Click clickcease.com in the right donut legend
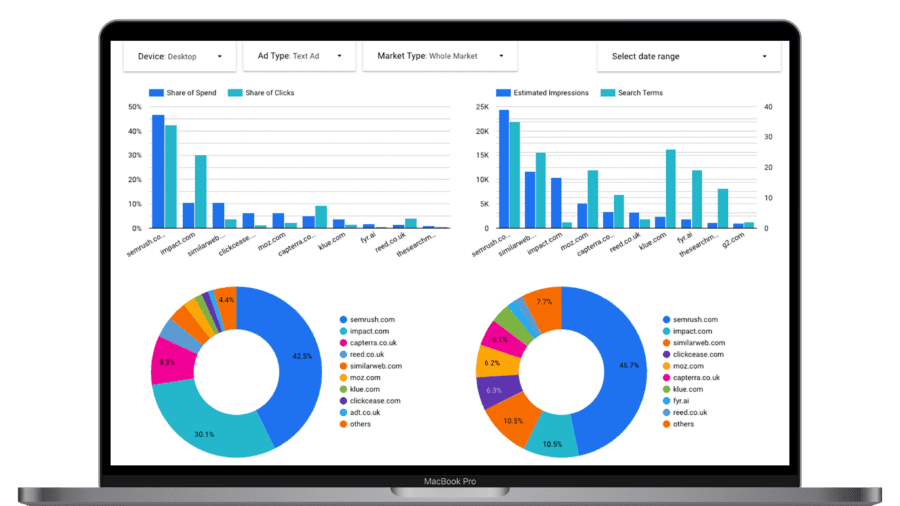 693,355
